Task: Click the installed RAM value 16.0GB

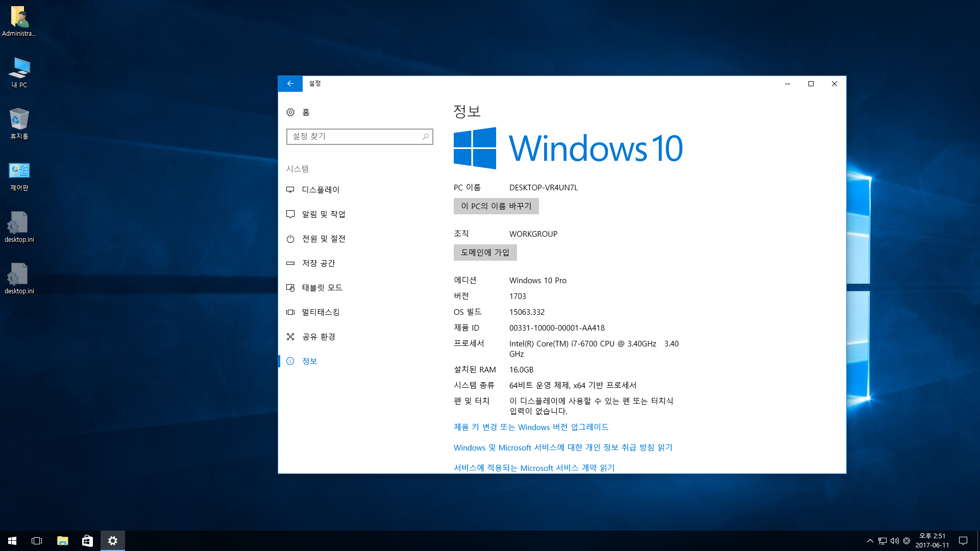Action: pos(521,370)
